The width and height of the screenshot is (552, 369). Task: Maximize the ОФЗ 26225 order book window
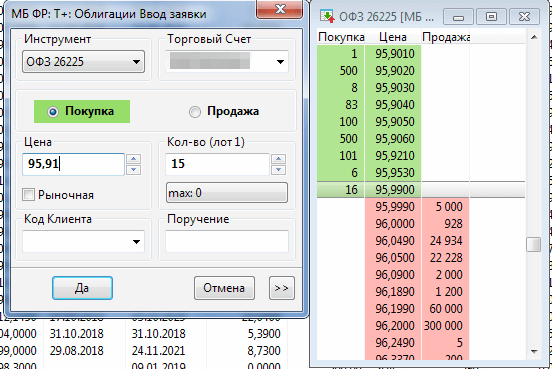[491, 17]
